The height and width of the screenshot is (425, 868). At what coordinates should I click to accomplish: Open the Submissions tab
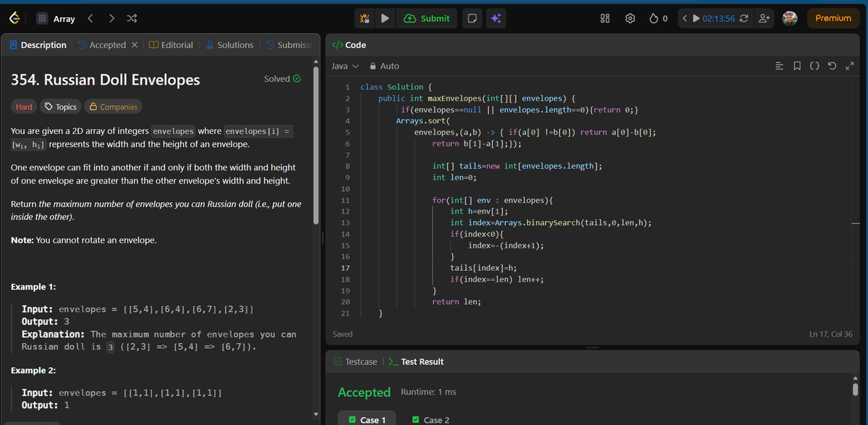288,45
